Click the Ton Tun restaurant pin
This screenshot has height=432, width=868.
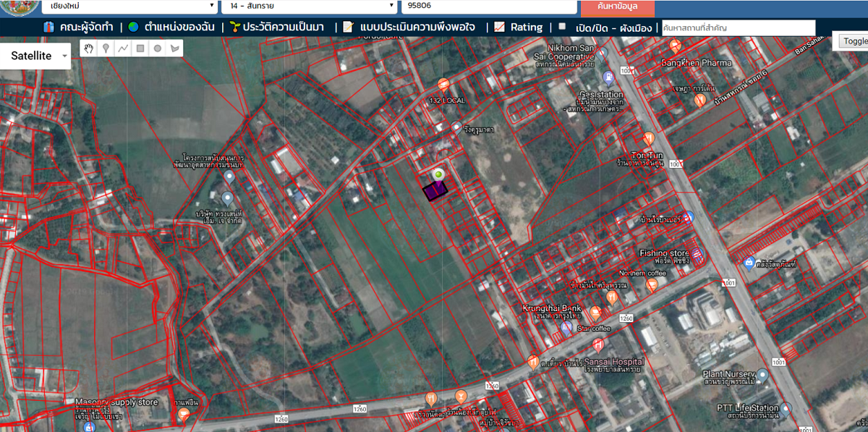[649, 137]
